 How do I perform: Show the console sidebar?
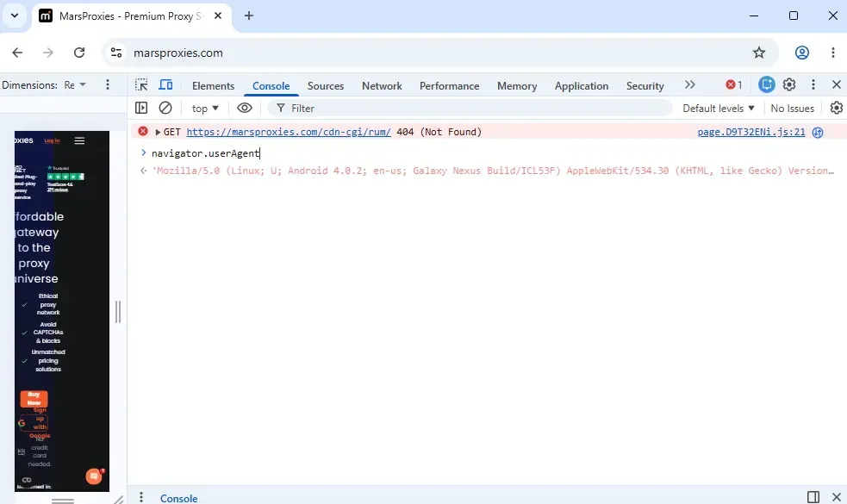point(141,108)
